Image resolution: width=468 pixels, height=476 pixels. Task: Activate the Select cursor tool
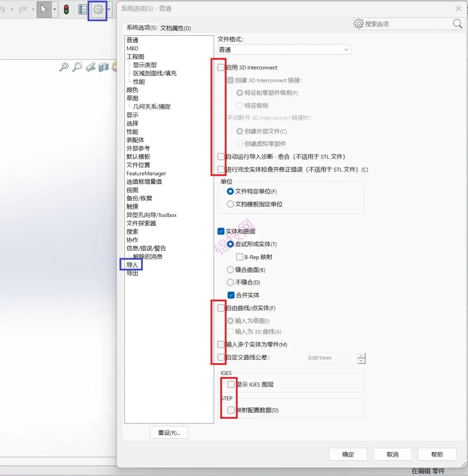click(44, 9)
